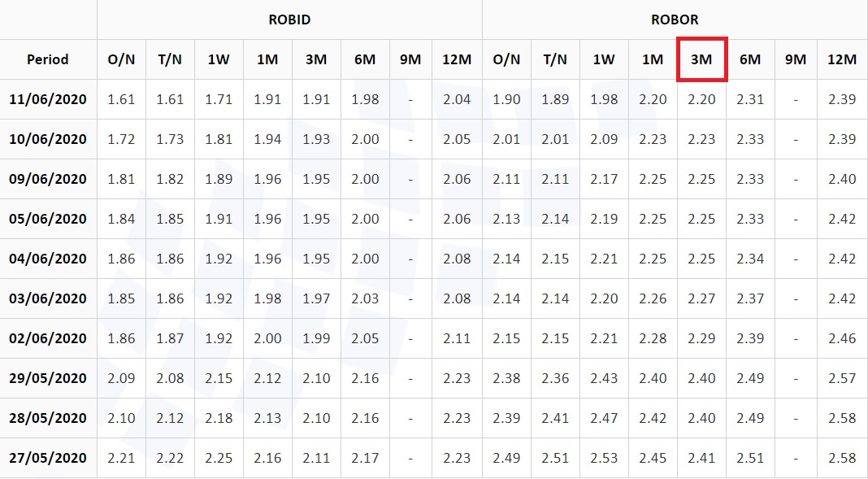Screen dimensions: 868x479
Task: Click the ROBID O/N column header
Action: tap(121, 59)
